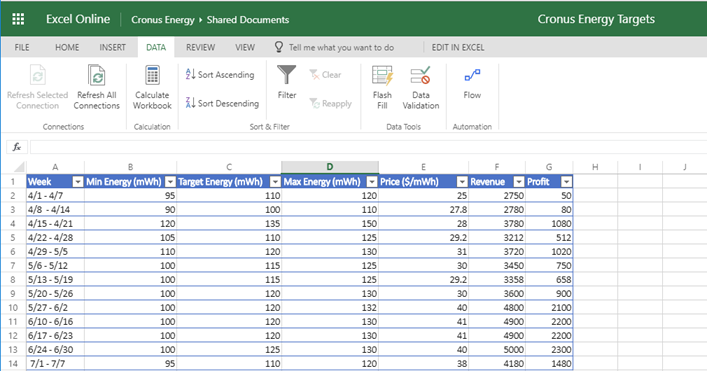
Task: Apply Sort Ascending to the column
Action: click(220, 75)
